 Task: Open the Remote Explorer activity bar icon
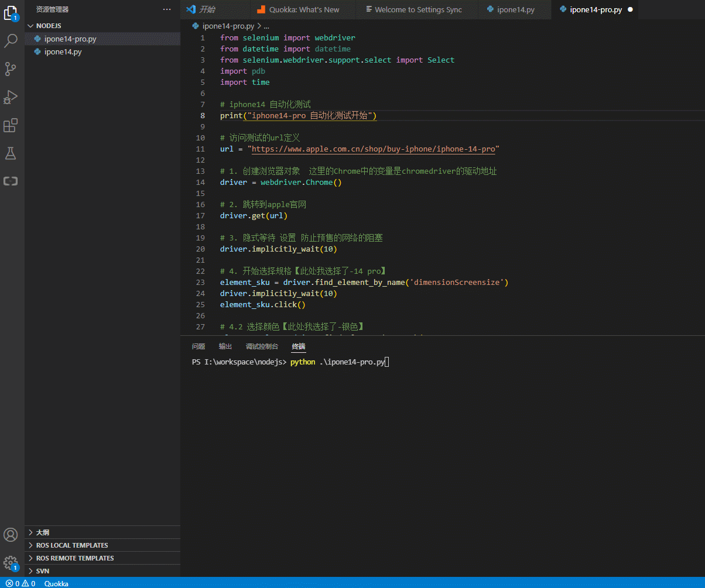pos(11,181)
